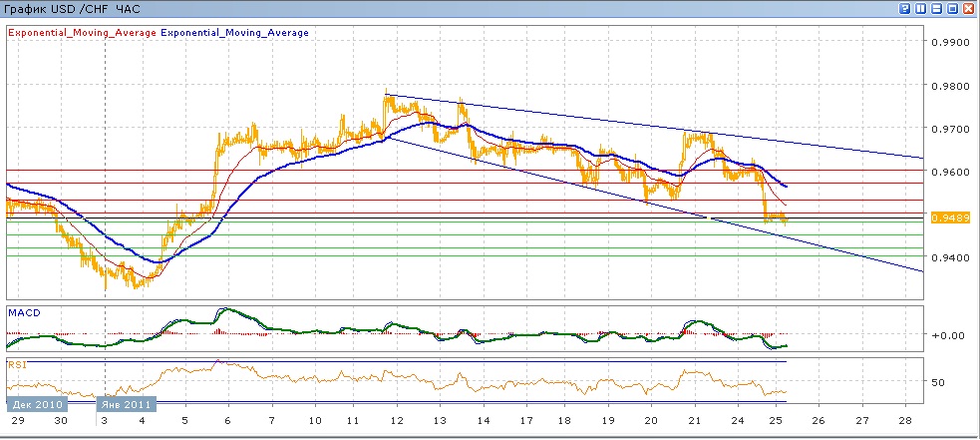Select the MACD indicator label

point(24,313)
